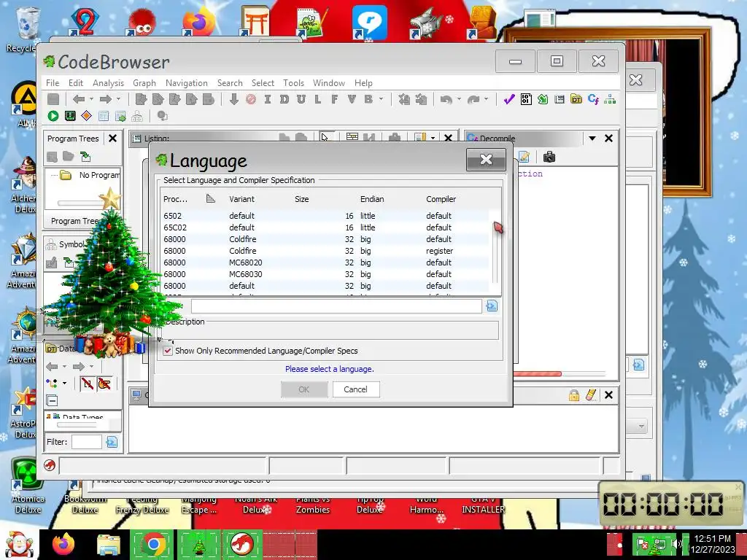Click the Save icon in CodeBrowser toolbar
747x560 pixels.
pyautogui.click(x=53, y=99)
